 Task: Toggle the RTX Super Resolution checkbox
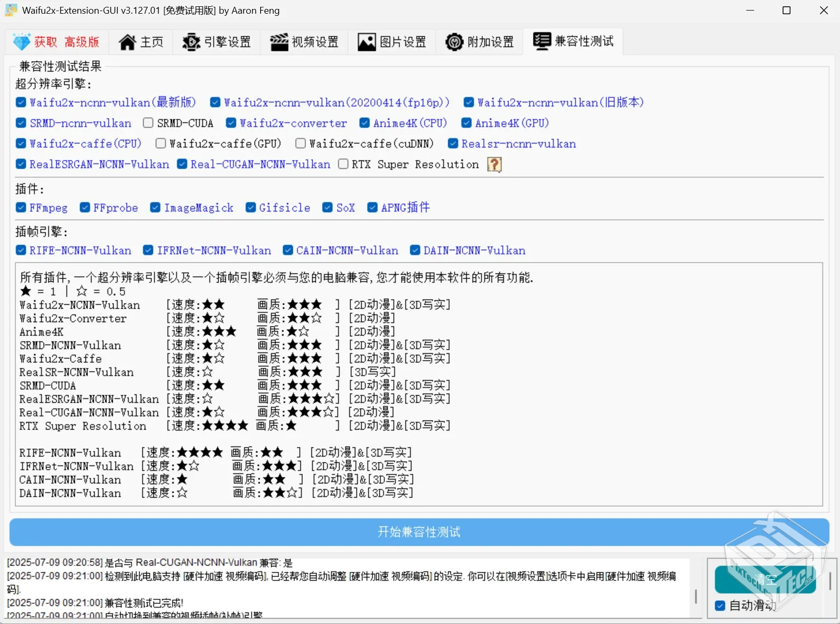coord(343,164)
